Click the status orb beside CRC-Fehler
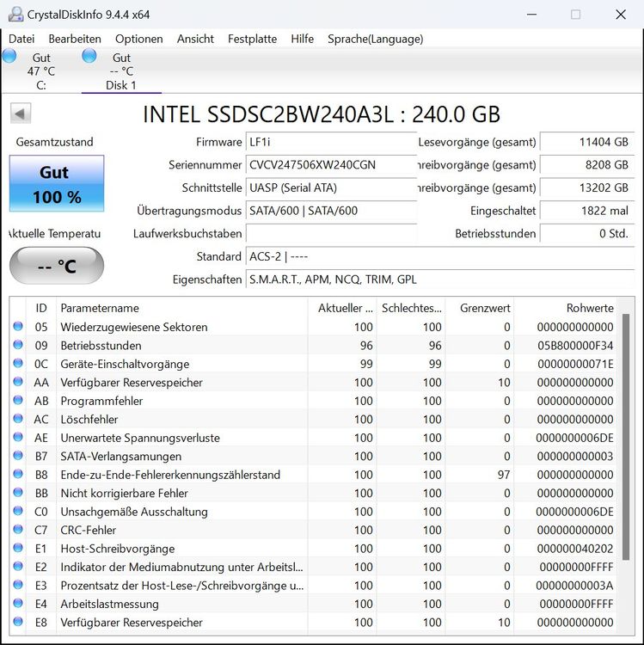The height and width of the screenshot is (645, 644). click(x=18, y=529)
